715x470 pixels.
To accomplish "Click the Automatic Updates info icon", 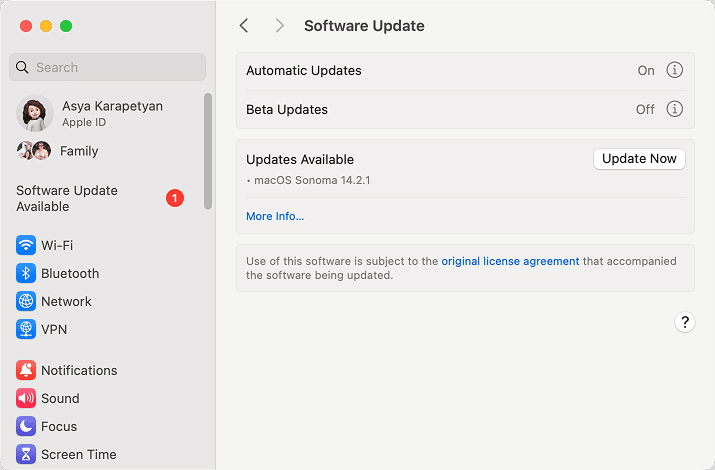I will [674, 70].
